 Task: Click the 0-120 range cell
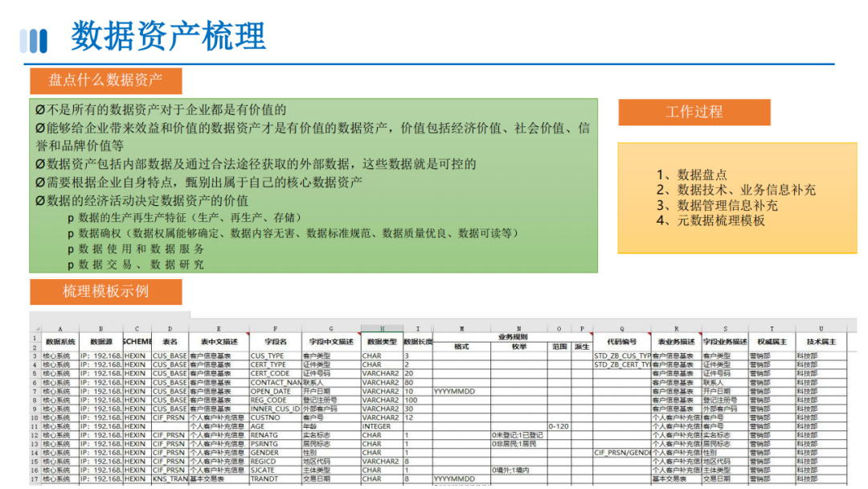tap(559, 427)
